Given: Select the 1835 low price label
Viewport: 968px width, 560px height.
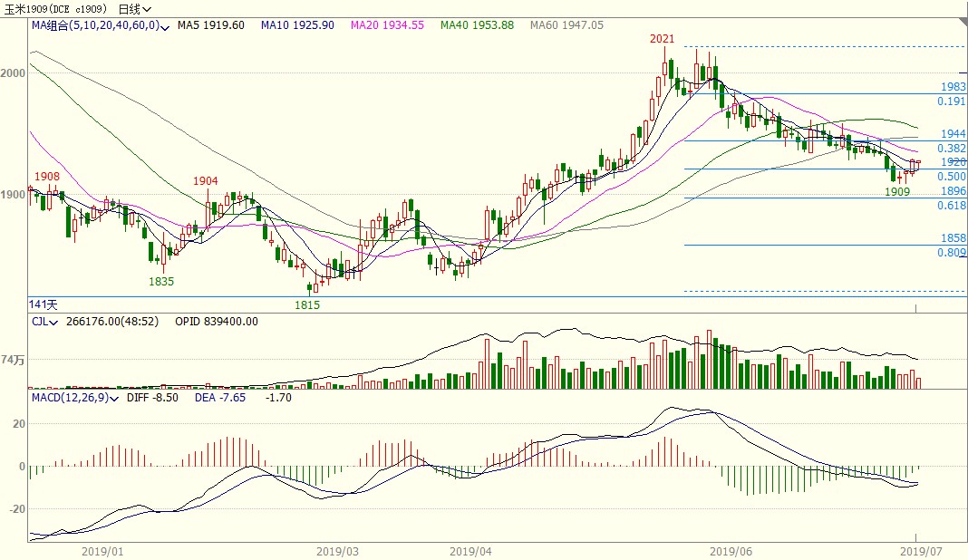Looking at the screenshot, I should pos(161,282).
